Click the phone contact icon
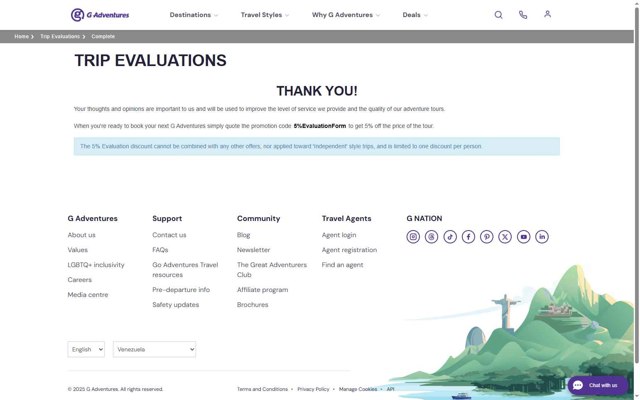640x400 pixels. tap(523, 15)
